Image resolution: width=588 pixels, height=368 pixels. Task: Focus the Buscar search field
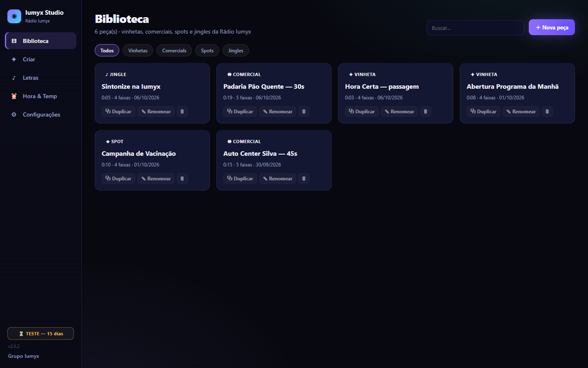(476, 28)
